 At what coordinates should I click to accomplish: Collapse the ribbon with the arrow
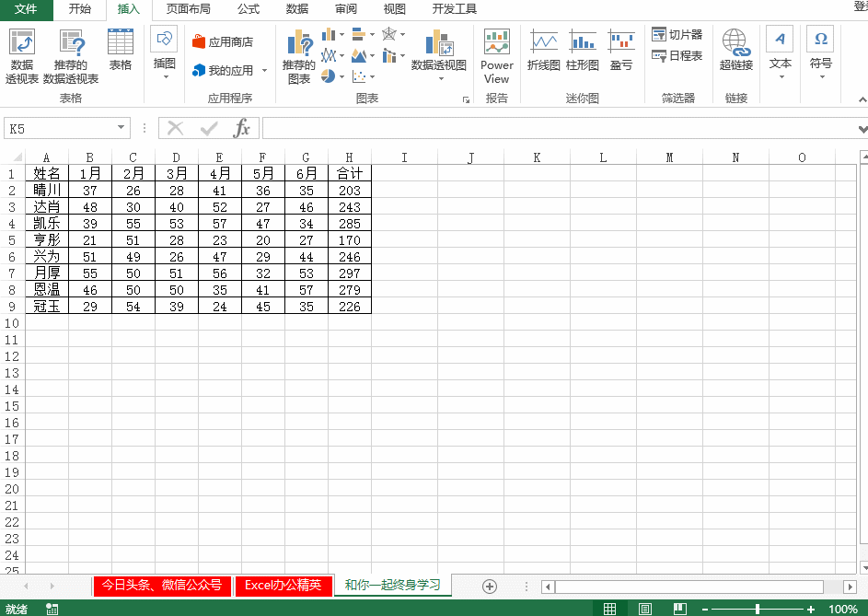click(x=862, y=99)
